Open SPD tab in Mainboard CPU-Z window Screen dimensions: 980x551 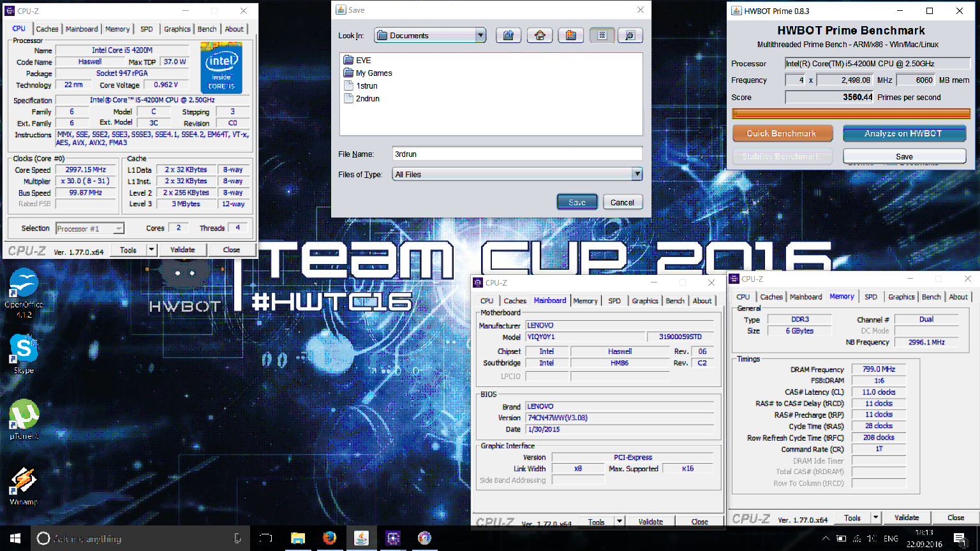[x=614, y=300]
